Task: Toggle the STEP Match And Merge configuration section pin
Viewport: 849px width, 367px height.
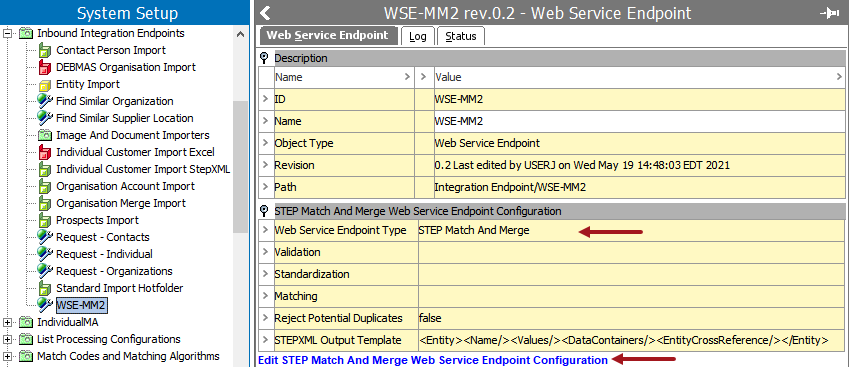Action: (264, 211)
